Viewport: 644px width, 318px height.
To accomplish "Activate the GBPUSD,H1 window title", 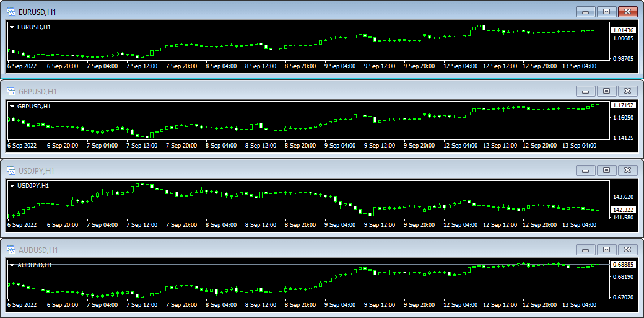I will [x=37, y=91].
